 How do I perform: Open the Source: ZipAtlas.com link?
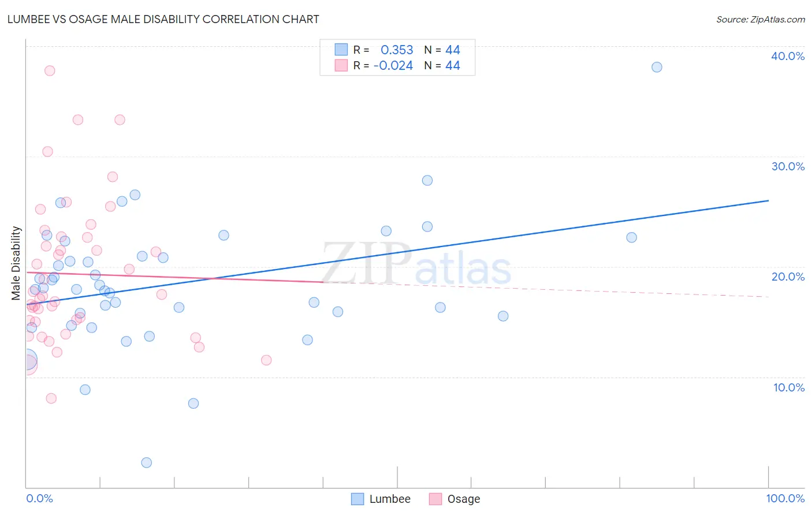[x=761, y=19]
